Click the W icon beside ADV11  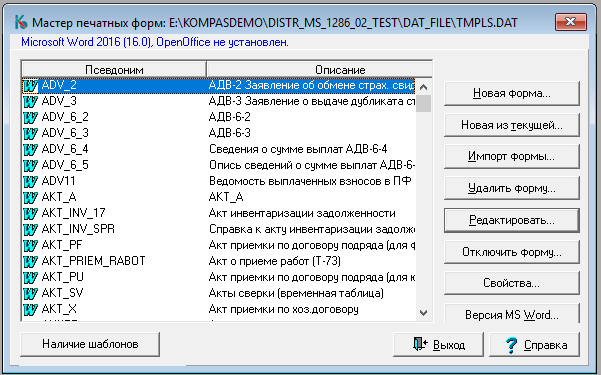point(30,181)
